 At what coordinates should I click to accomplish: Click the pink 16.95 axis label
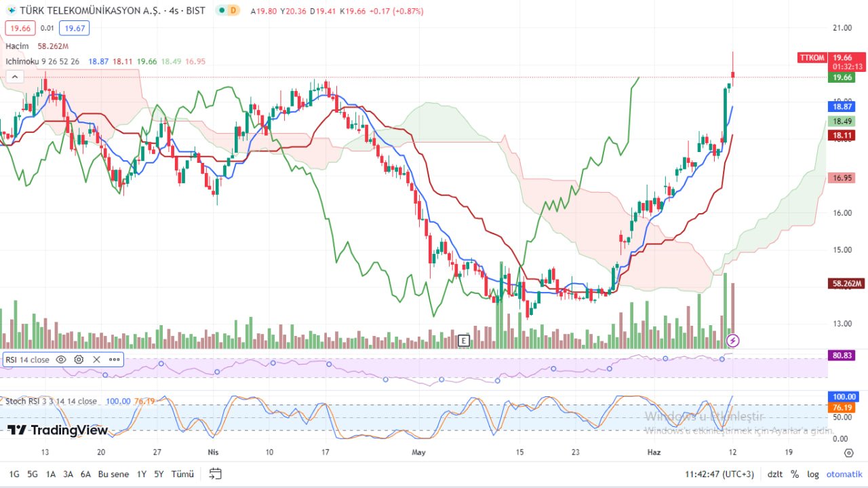[842, 178]
